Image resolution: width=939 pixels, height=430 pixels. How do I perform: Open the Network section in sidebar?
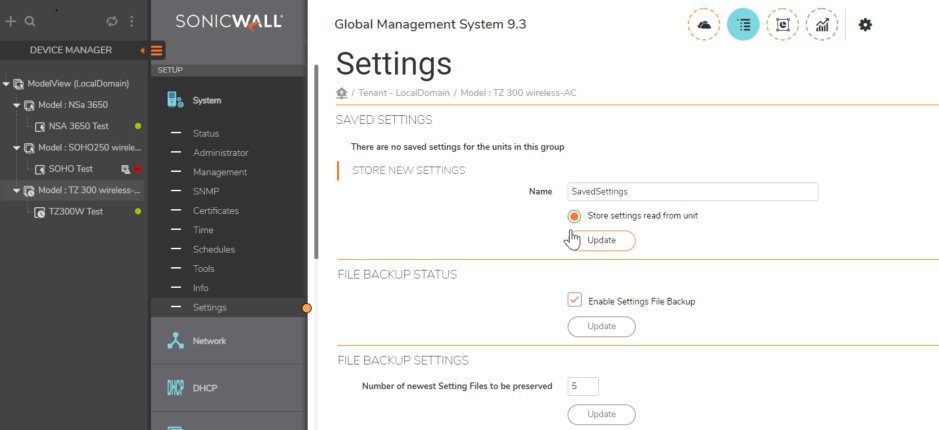[x=209, y=341]
